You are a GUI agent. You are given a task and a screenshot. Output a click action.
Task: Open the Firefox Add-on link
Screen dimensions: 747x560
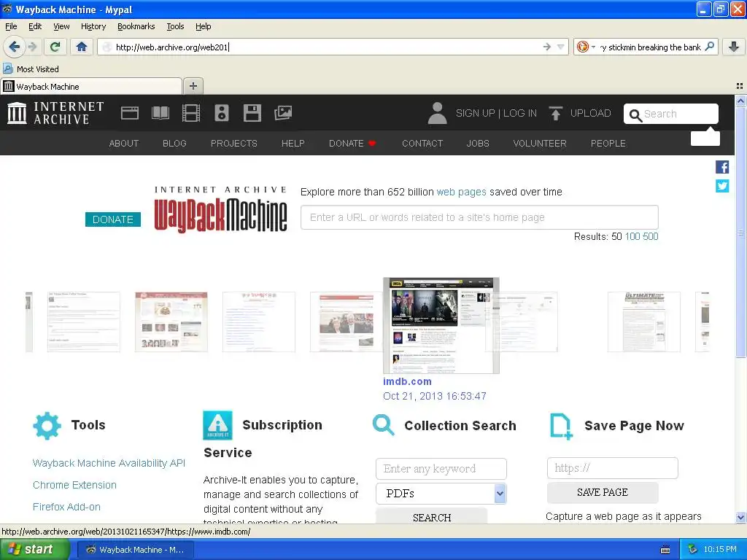(66, 507)
